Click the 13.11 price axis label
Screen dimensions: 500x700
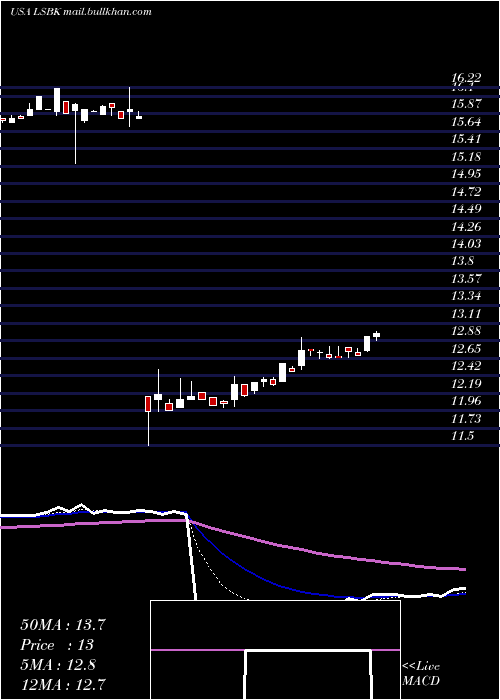point(466,314)
